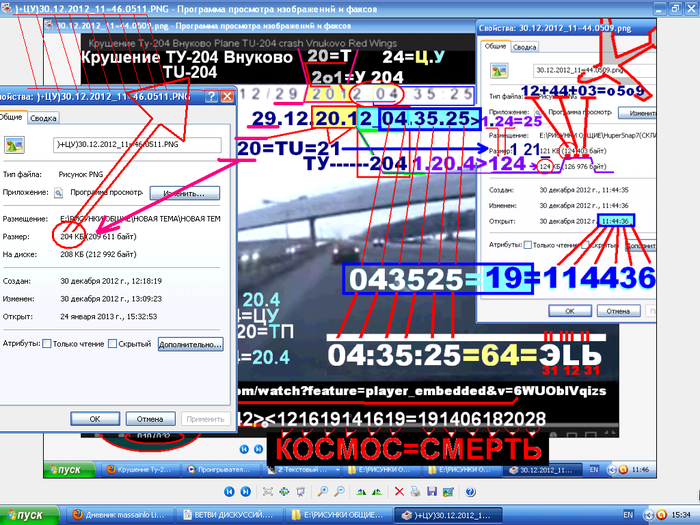Viewport: 700px width, 525px height.
Task: Switch to 'E:\РИСУНКИ ОБЩИЕ...' bottom taskbar item
Action: pyautogui.click(x=338, y=515)
